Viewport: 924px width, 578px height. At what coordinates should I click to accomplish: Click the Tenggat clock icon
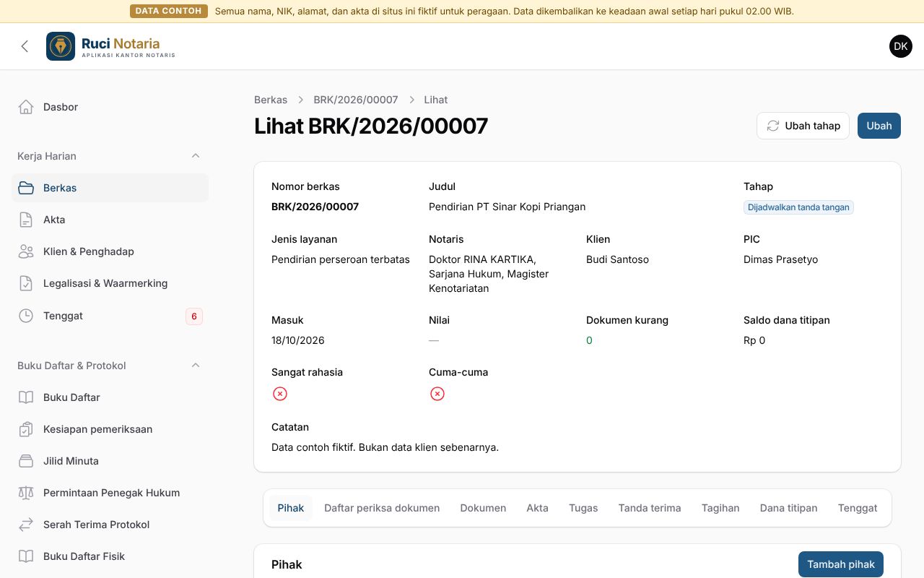(x=26, y=316)
